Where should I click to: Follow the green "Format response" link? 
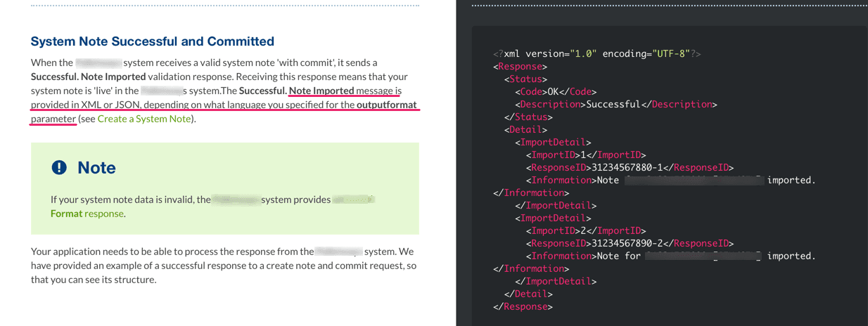click(87, 214)
